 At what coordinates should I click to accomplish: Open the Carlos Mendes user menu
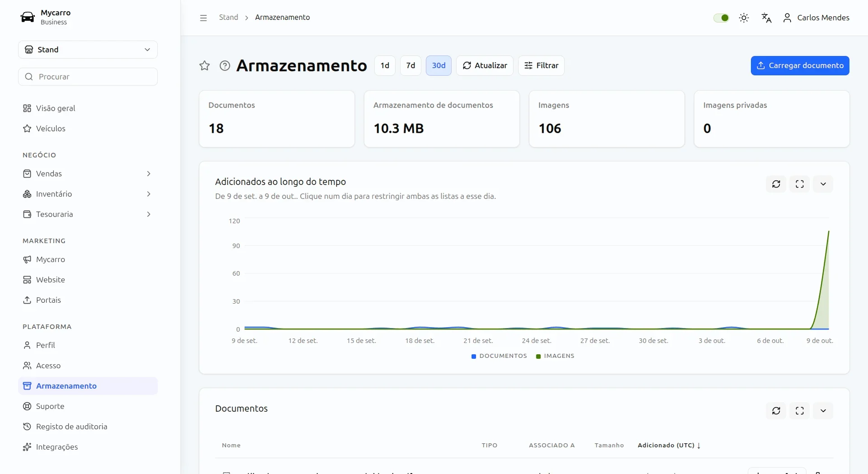click(x=816, y=18)
